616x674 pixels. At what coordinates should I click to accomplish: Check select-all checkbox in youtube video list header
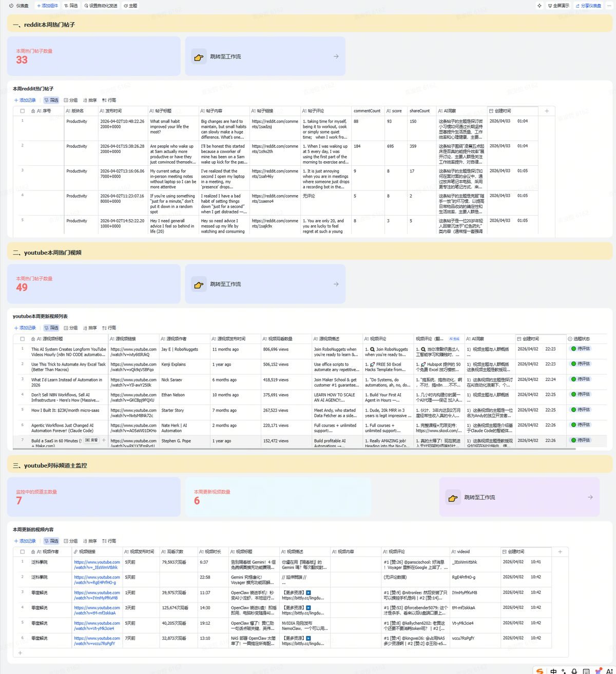[x=23, y=339]
